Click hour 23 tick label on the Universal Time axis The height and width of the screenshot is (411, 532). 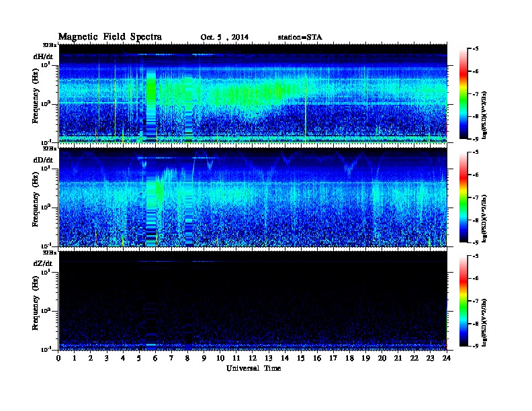[x=430, y=359]
